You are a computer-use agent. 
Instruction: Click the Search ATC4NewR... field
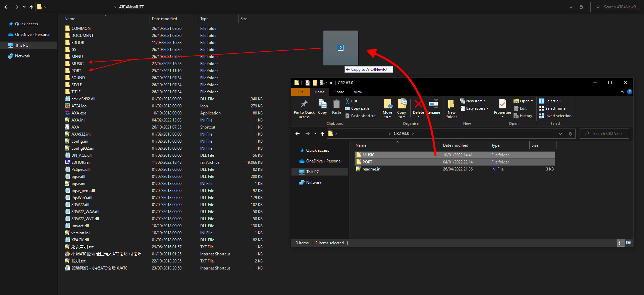(x=615, y=7)
